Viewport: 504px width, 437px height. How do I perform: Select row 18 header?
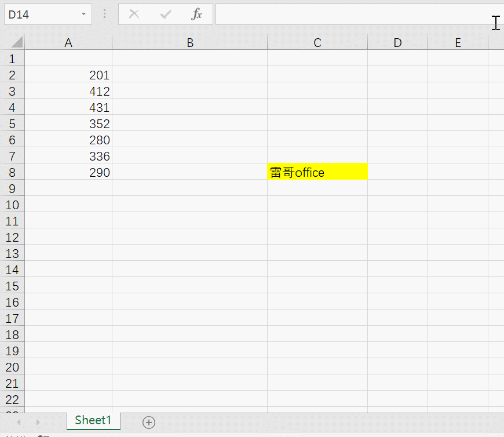(12, 334)
